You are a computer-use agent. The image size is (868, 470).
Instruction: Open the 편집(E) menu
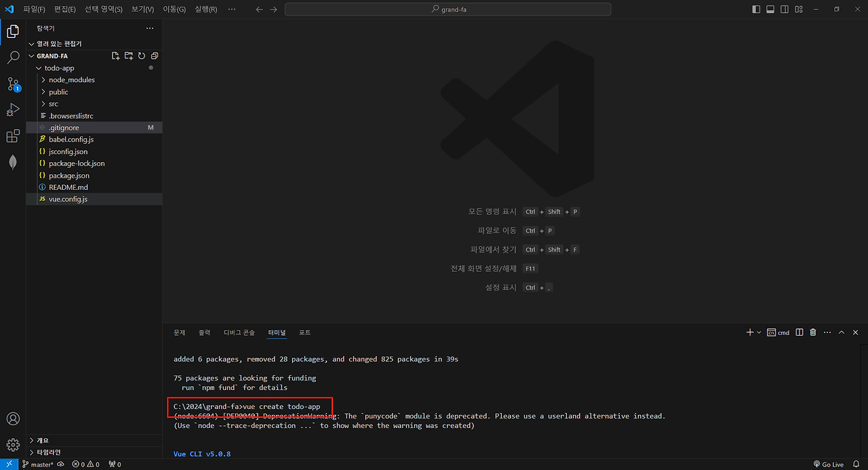pos(65,9)
